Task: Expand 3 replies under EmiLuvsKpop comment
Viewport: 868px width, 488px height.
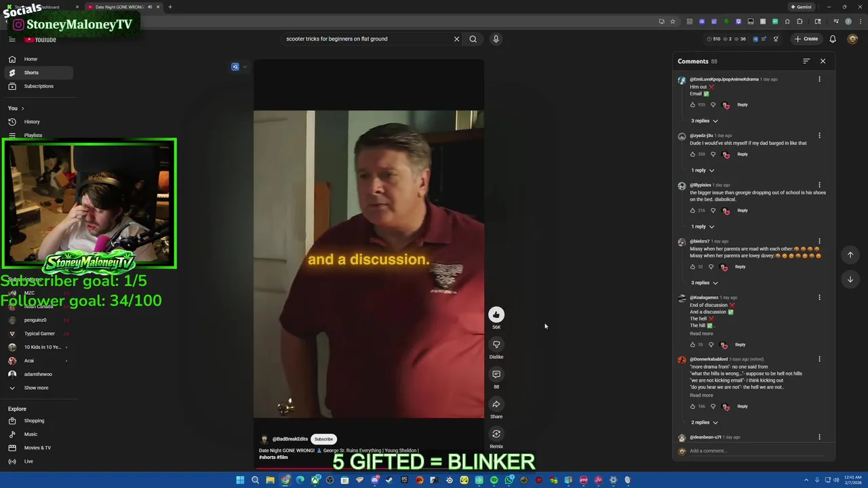Action: tap(704, 121)
